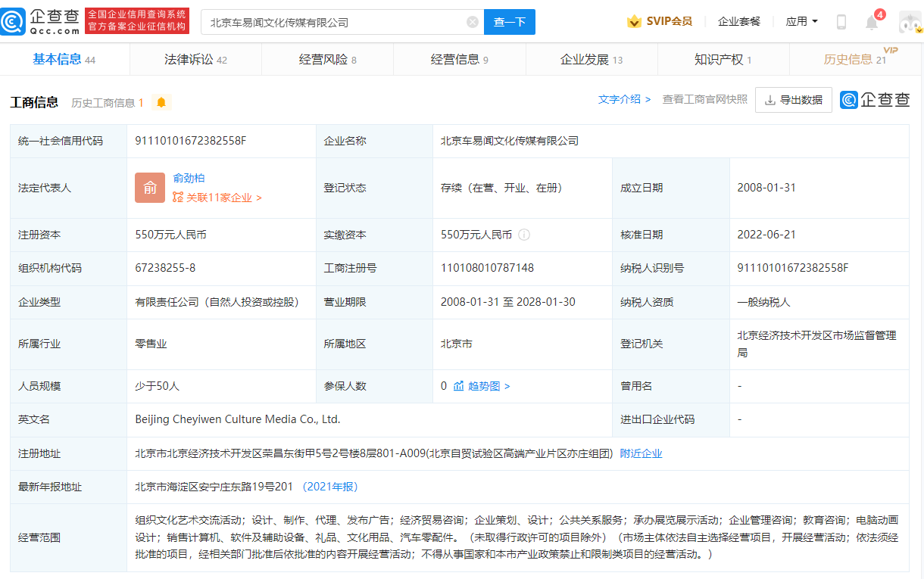Click info icon beside 实缴资本 value
The height and width of the screenshot is (579, 924).
524,235
